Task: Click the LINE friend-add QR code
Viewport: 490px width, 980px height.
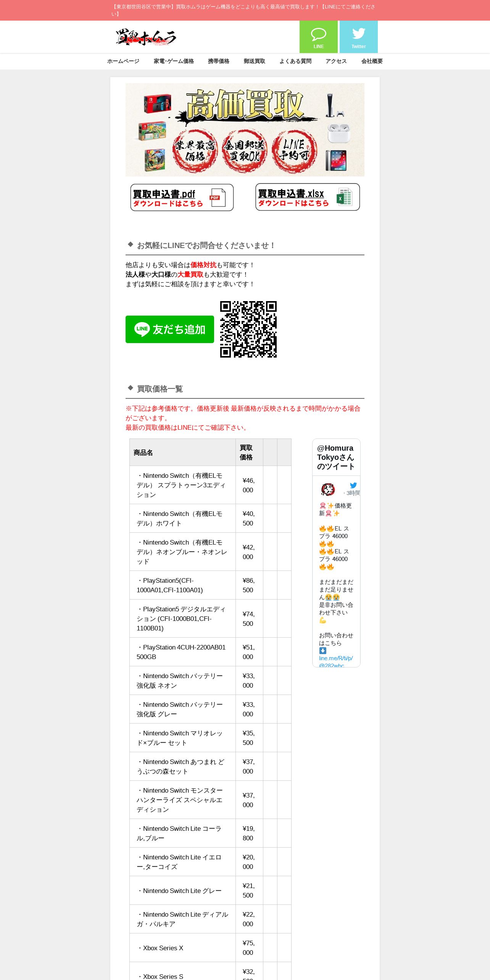Action: [248, 329]
